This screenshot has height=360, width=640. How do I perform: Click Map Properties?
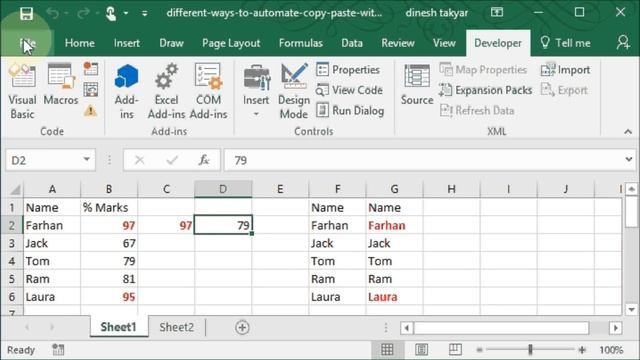coord(483,69)
